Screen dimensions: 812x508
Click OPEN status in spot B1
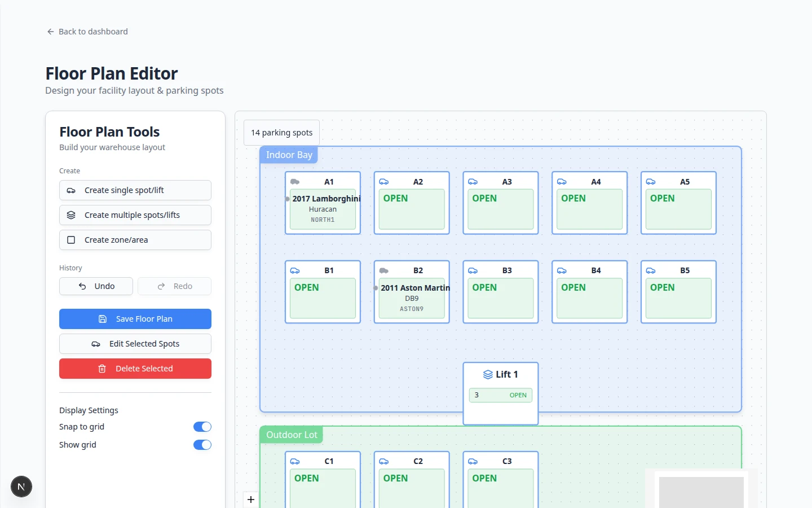307,287
